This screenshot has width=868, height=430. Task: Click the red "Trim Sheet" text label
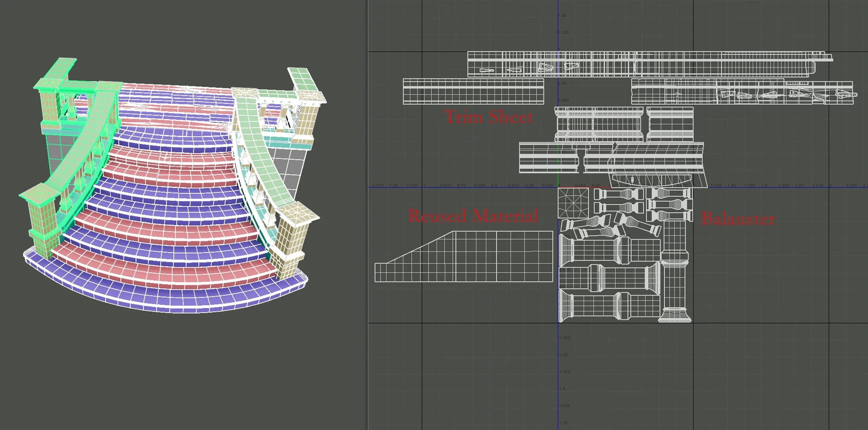coord(489,117)
